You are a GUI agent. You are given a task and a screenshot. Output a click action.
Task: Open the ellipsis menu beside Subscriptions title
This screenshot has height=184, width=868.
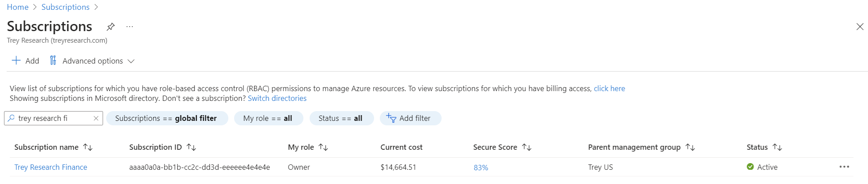129,27
